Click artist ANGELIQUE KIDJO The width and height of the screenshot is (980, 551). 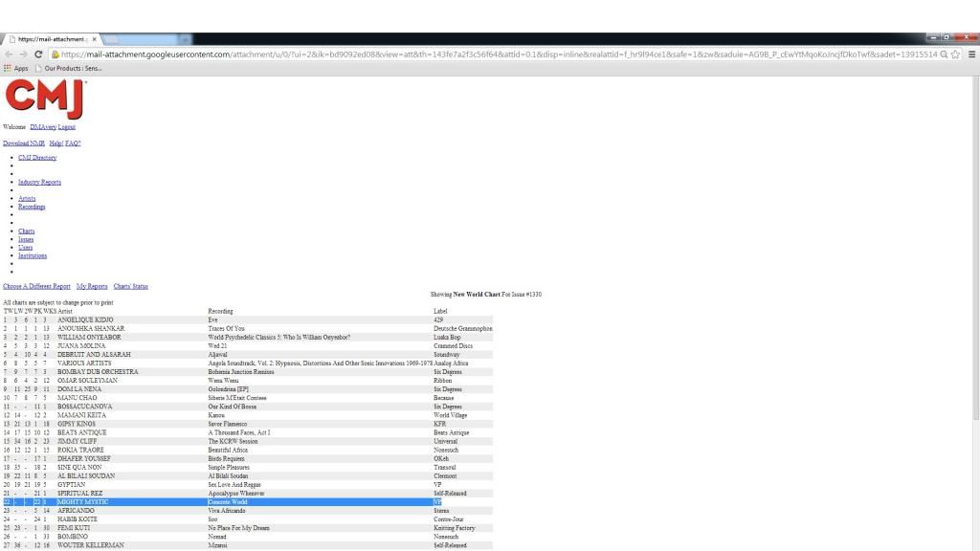point(85,320)
